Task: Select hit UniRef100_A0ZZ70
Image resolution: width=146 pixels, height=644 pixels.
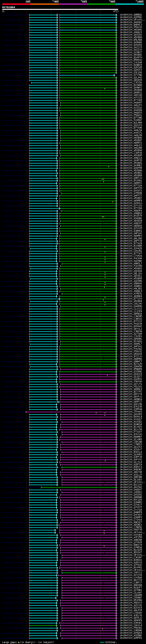Action: point(131,50)
